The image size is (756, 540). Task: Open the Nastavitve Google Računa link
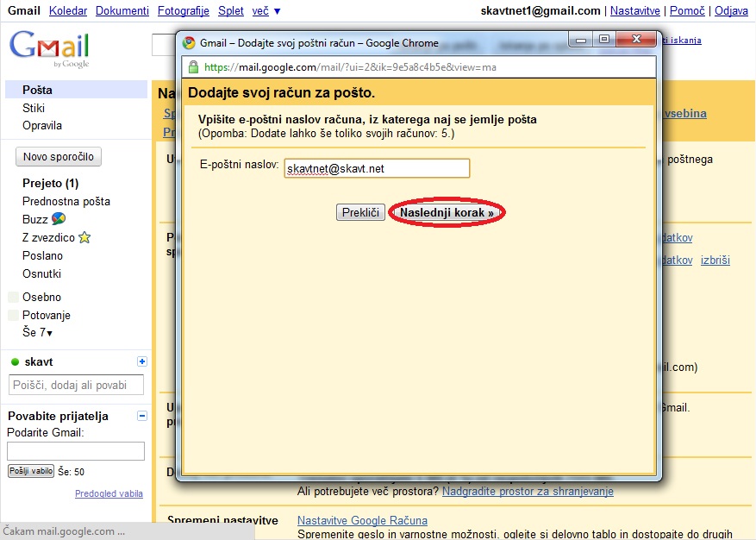[x=362, y=521]
